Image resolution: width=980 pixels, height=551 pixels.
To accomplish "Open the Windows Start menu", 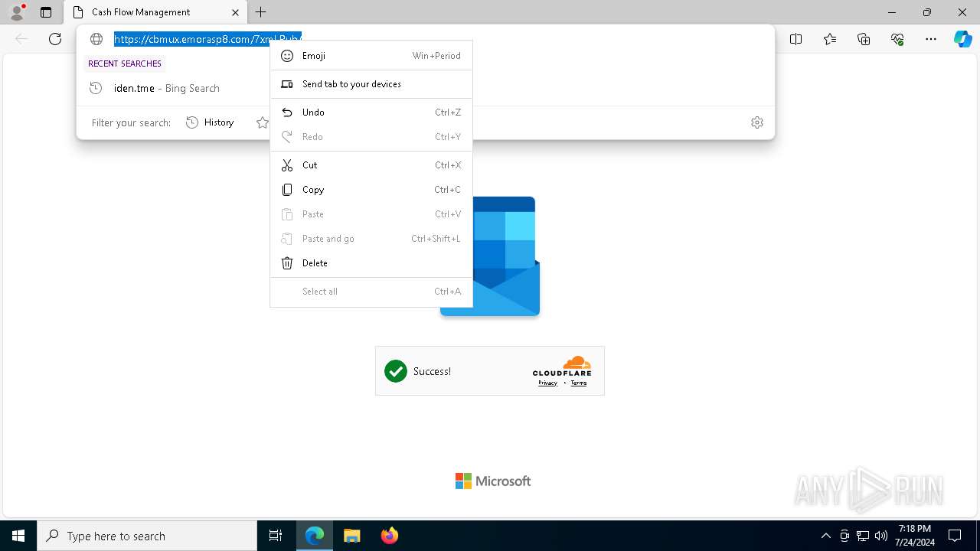I will tap(18, 536).
